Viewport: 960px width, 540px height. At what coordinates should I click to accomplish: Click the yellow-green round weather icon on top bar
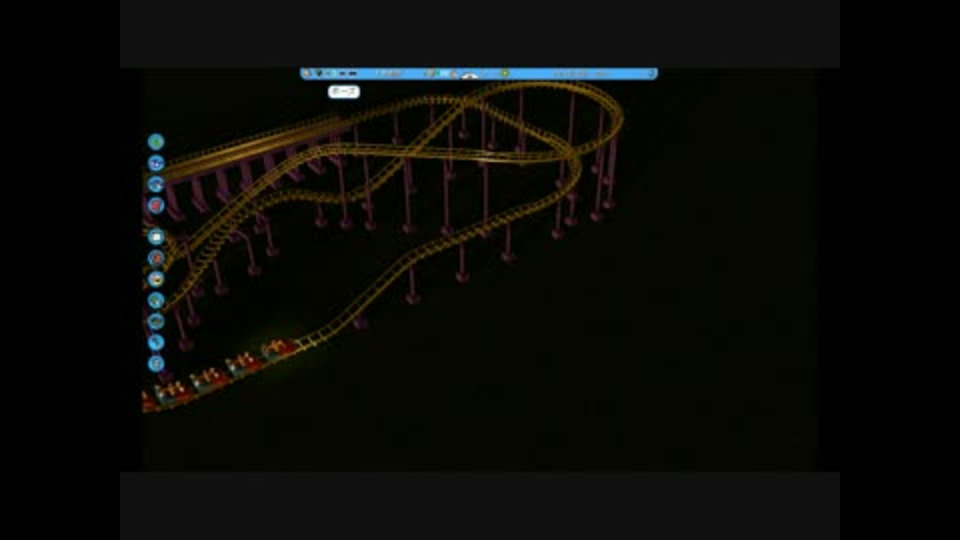click(505, 73)
